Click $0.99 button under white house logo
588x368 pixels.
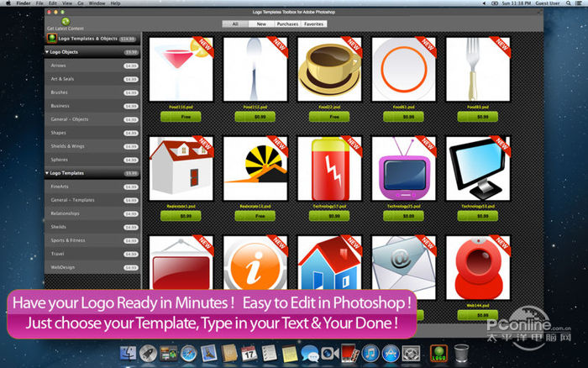click(181, 216)
